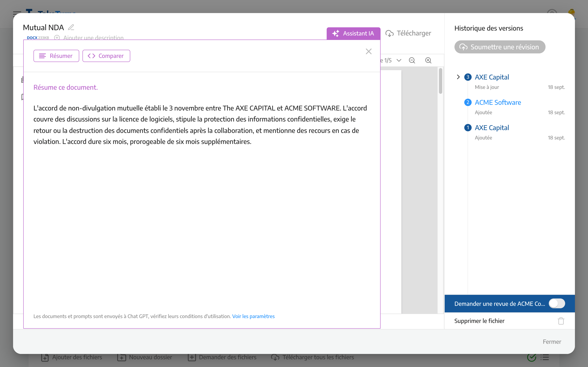The height and width of the screenshot is (367, 588).
Task: Click zoom in magnifier icon on document
Action: 428,60
